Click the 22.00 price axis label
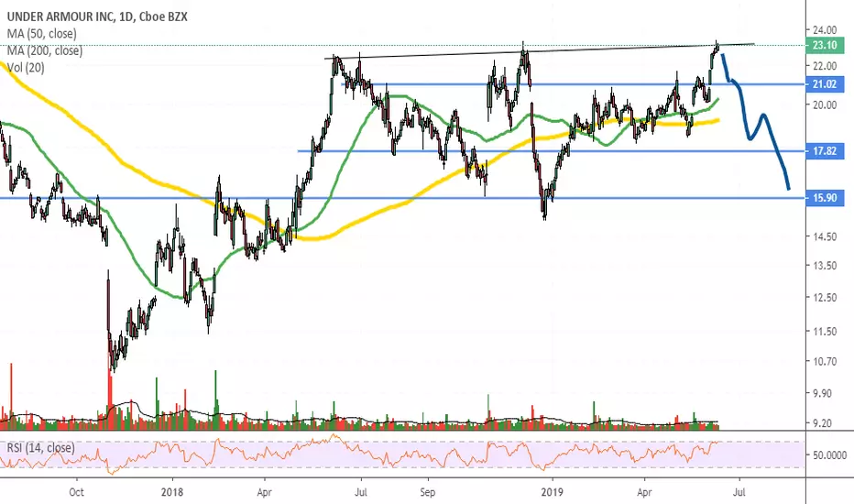This screenshot has height=504, width=854. [x=824, y=66]
